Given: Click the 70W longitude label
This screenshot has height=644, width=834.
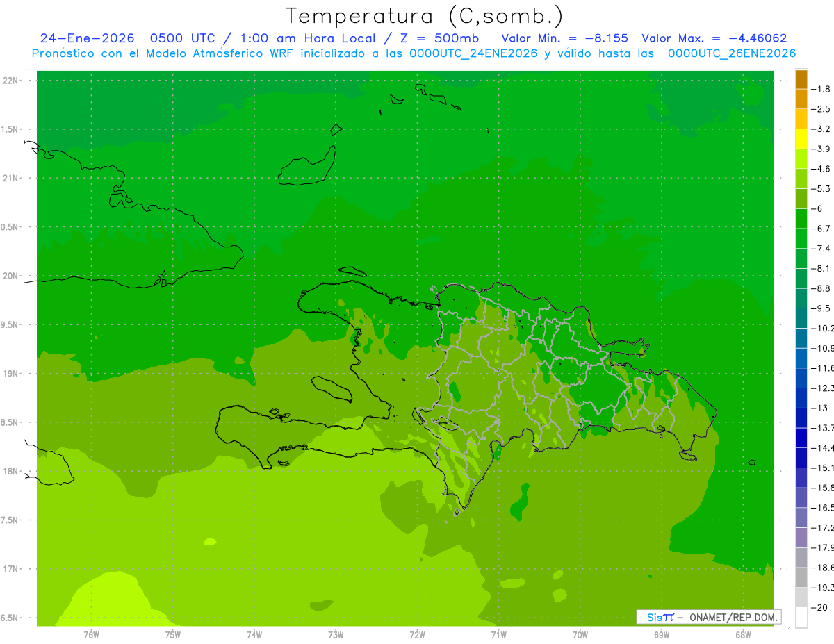Looking at the screenshot, I should [580, 636].
